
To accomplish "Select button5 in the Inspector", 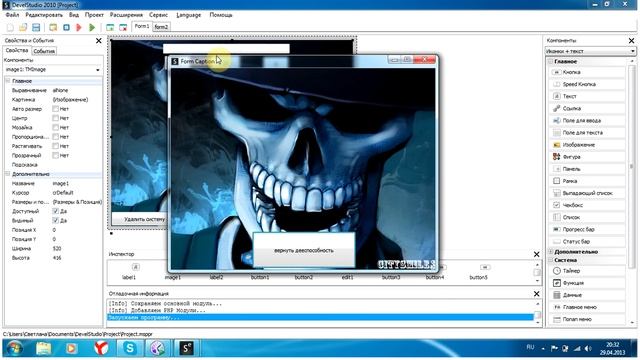I will pos(478,272).
